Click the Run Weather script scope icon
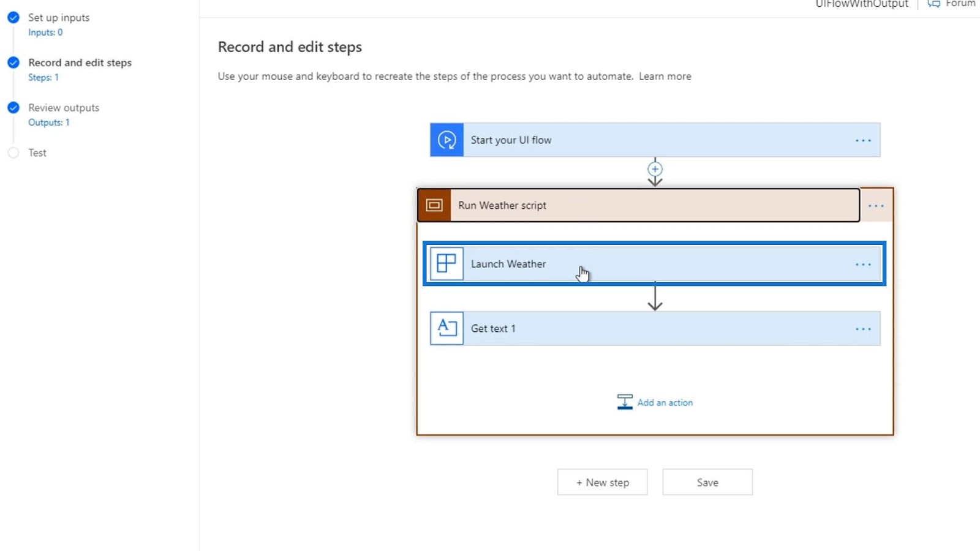This screenshot has width=980, height=551. point(434,205)
